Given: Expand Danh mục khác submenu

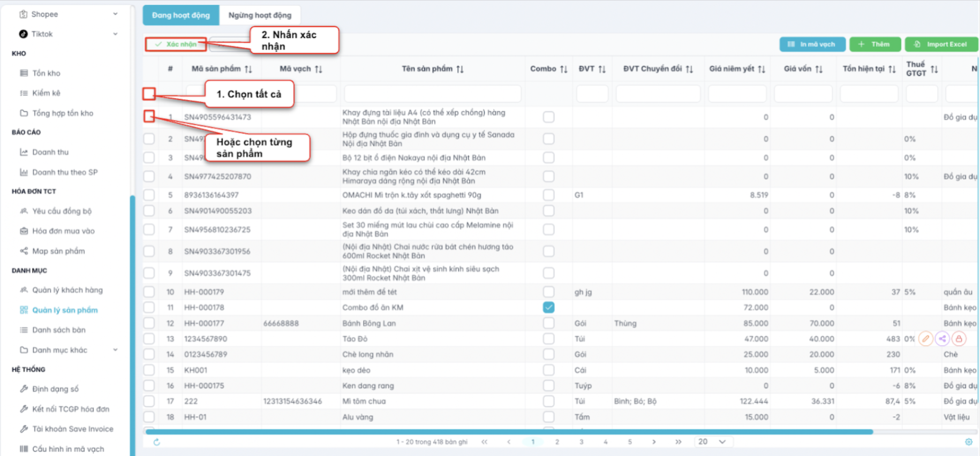Looking at the screenshot, I should (x=115, y=350).
